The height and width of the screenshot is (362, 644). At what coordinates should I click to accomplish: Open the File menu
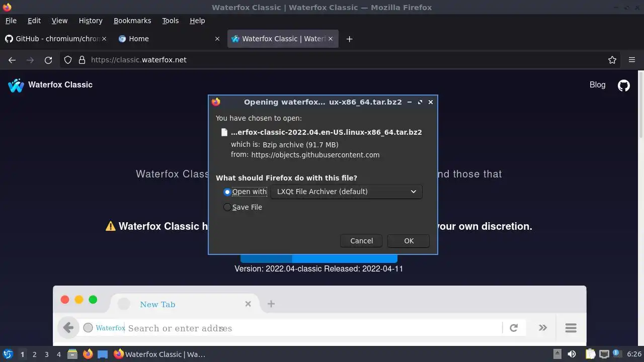pyautogui.click(x=11, y=21)
